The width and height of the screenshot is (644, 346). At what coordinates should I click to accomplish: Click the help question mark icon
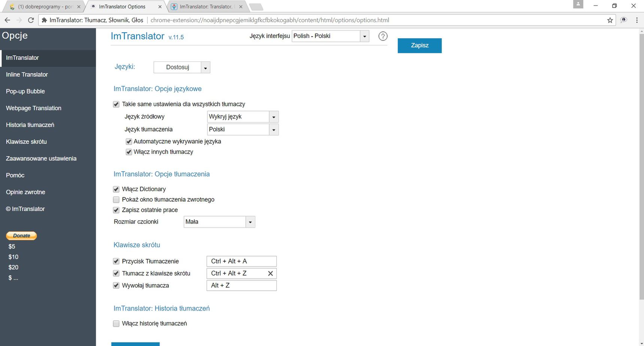tap(383, 36)
